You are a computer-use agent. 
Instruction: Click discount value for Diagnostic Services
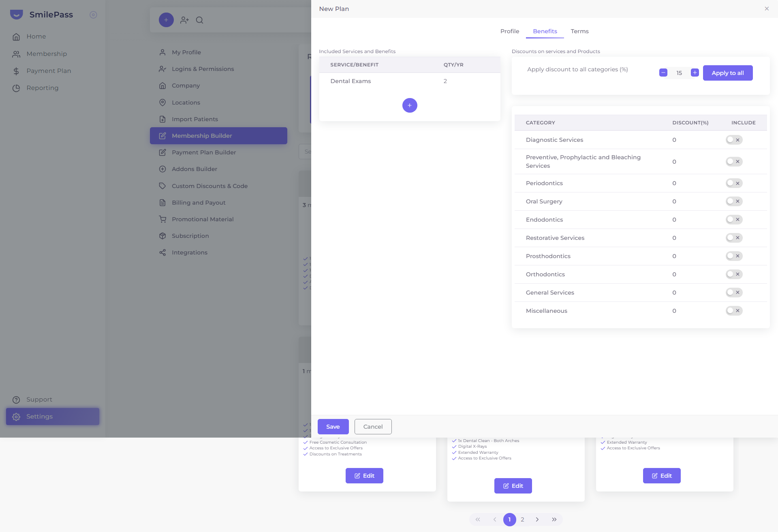pyautogui.click(x=674, y=140)
